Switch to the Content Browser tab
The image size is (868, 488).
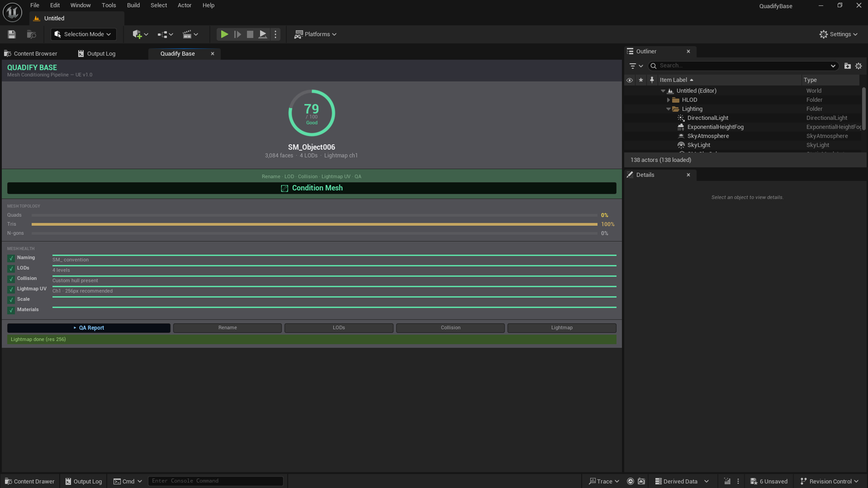(31, 54)
